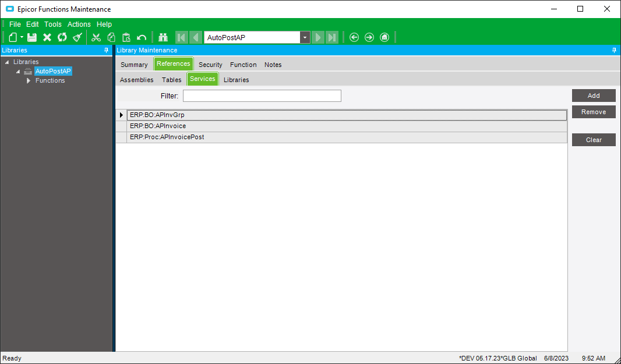Switch to the Libraries sub-tab
Screen dimensions: 621x364
236,80
